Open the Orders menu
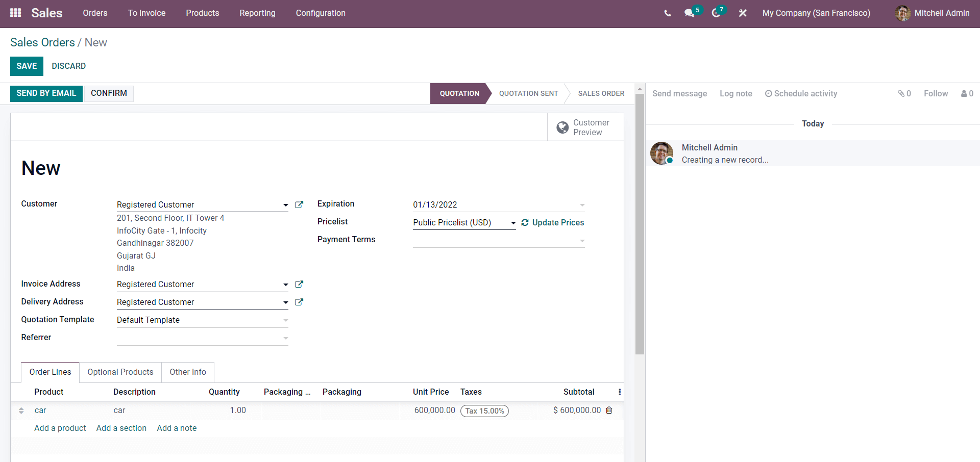The height and width of the screenshot is (462, 980). click(x=95, y=13)
